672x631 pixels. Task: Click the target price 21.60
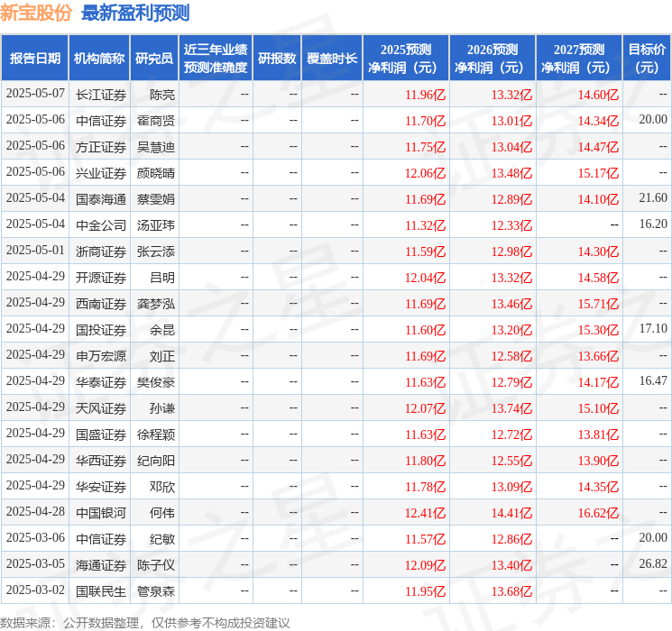click(x=653, y=198)
